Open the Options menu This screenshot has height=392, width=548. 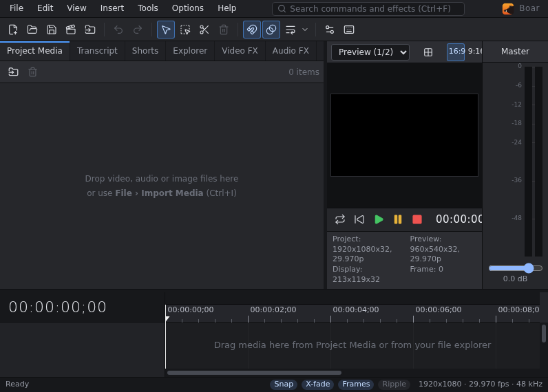188,8
